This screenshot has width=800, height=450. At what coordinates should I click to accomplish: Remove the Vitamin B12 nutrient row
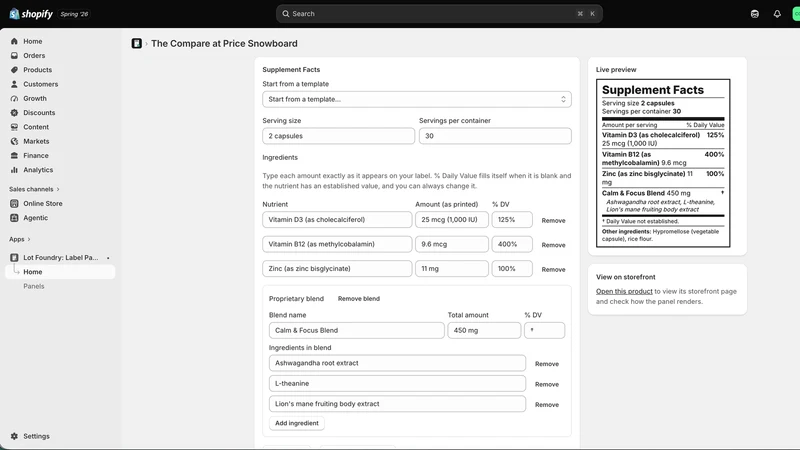pyautogui.click(x=554, y=245)
